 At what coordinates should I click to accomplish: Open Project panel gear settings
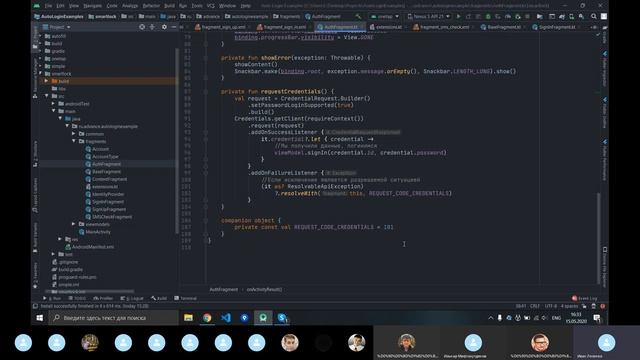tap(164, 27)
